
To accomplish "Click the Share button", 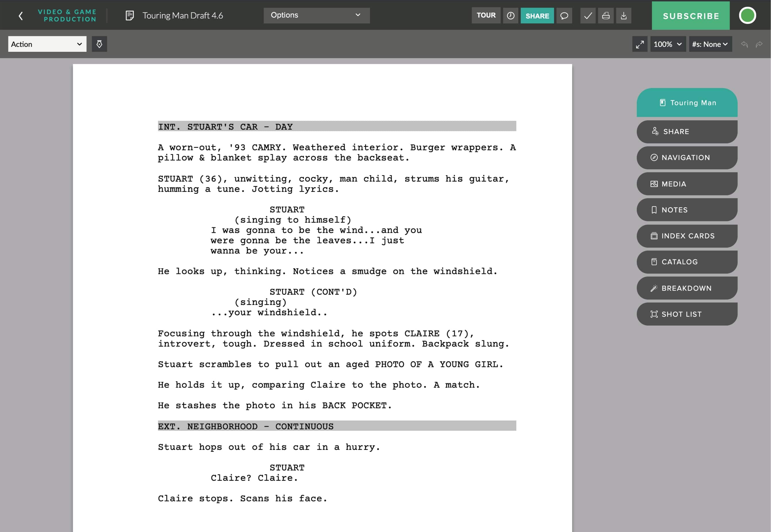I will pyautogui.click(x=537, y=16).
